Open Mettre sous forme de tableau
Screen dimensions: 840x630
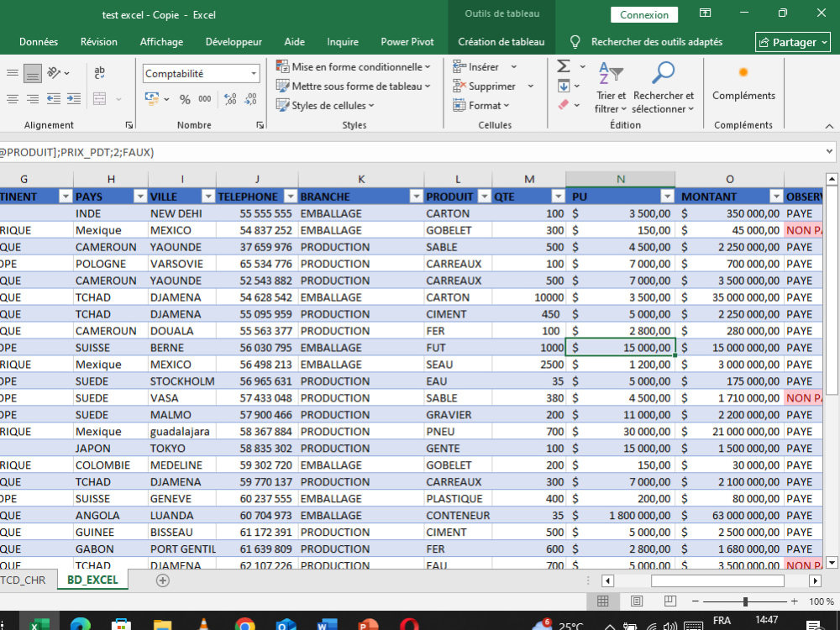353,87
